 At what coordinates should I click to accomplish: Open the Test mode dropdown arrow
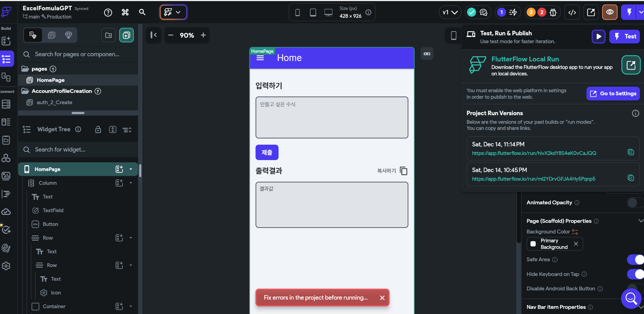tap(641, 12)
